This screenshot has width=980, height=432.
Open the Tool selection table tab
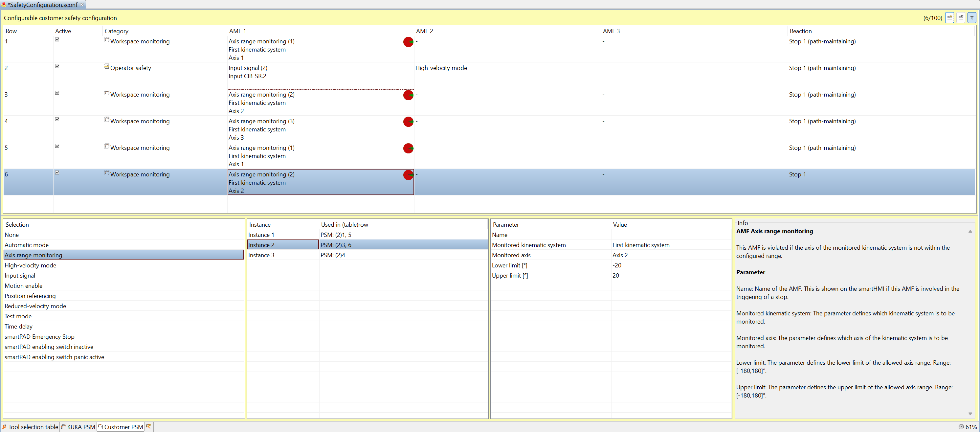point(33,427)
